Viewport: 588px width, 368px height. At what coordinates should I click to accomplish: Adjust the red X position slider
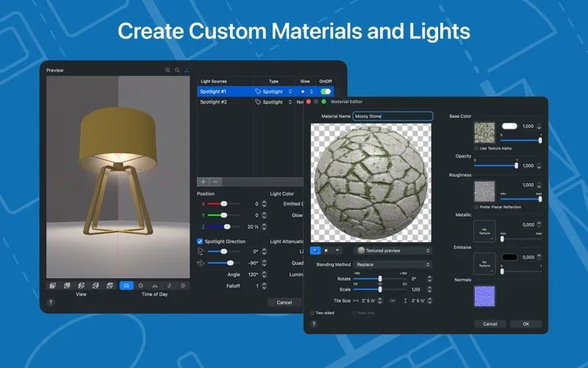point(223,204)
